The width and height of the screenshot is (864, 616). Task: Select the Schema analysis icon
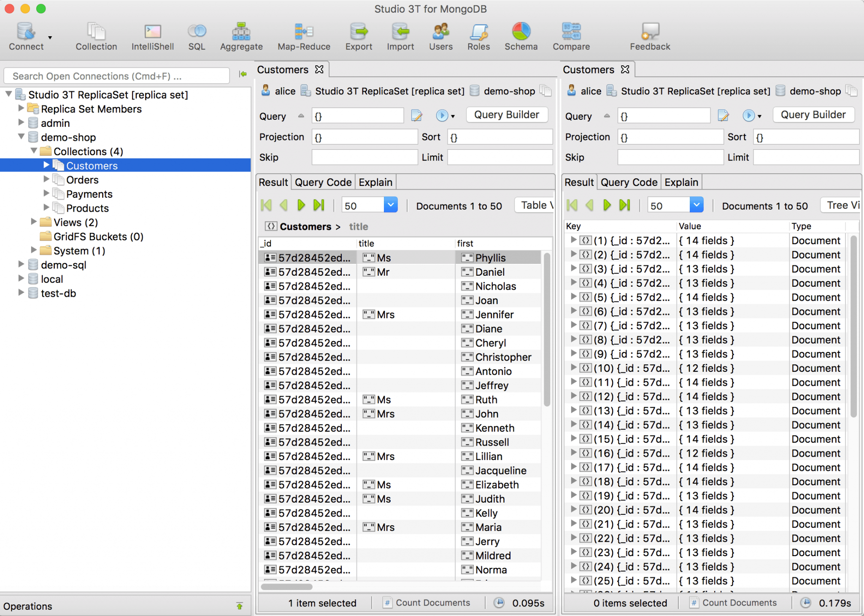pyautogui.click(x=521, y=36)
